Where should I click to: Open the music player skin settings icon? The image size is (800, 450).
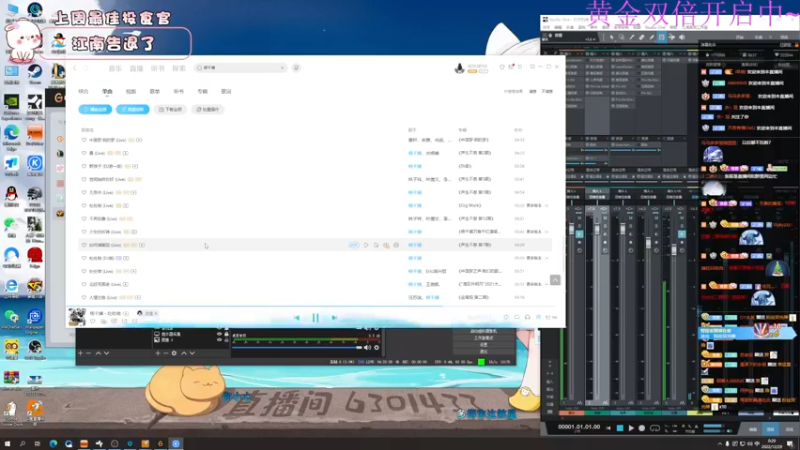tap(502, 67)
